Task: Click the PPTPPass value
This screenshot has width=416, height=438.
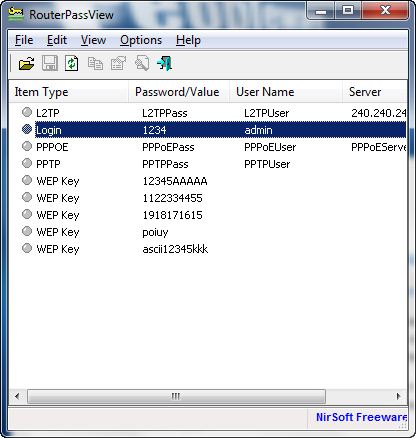Action: coord(165,164)
